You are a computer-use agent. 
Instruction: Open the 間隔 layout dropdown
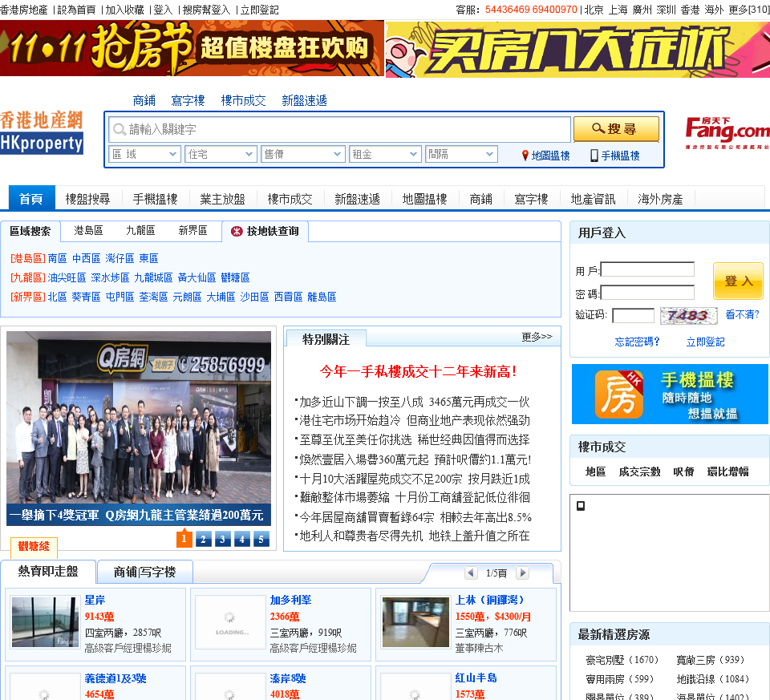(460, 154)
